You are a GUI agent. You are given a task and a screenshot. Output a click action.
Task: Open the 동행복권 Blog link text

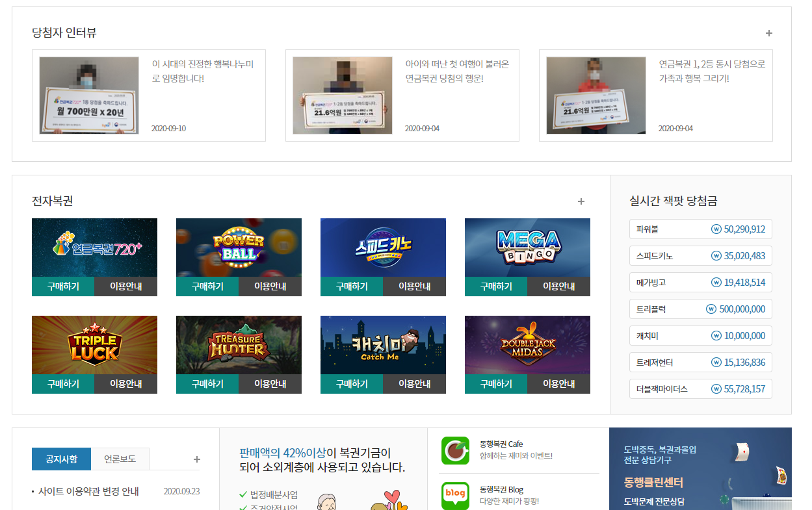pyautogui.click(x=501, y=490)
